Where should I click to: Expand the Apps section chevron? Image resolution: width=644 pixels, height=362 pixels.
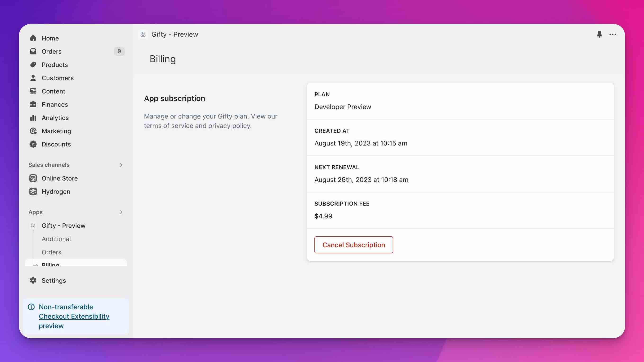(121, 212)
